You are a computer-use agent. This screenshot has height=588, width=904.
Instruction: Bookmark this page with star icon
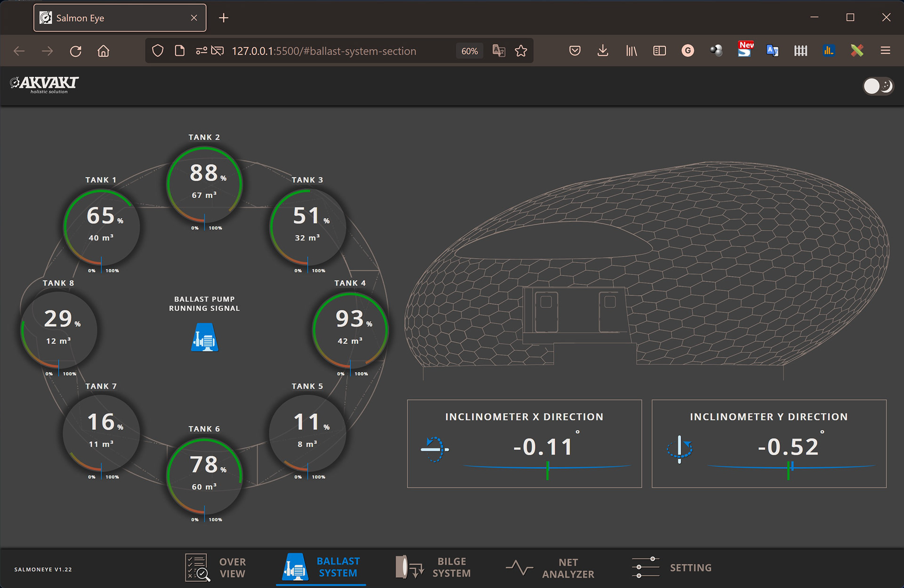pyautogui.click(x=521, y=51)
